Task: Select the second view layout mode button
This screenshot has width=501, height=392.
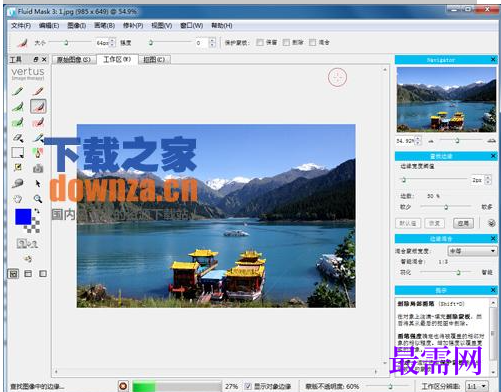Action: pyautogui.click(x=28, y=274)
